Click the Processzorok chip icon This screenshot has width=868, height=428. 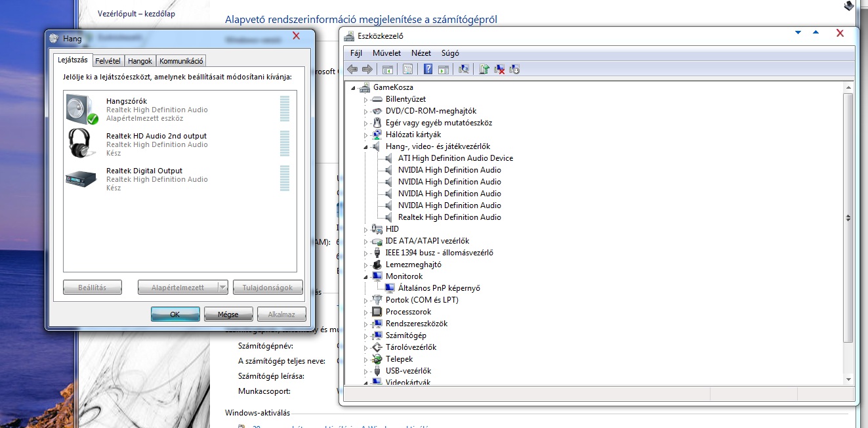tap(377, 312)
